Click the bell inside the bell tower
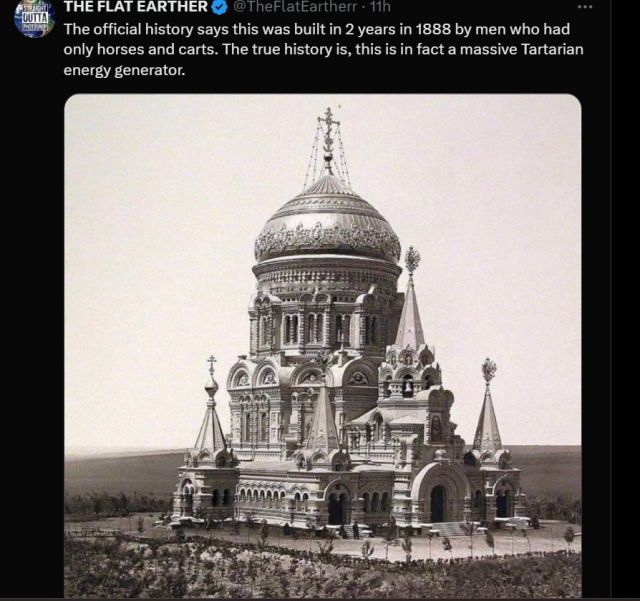 (407, 388)
